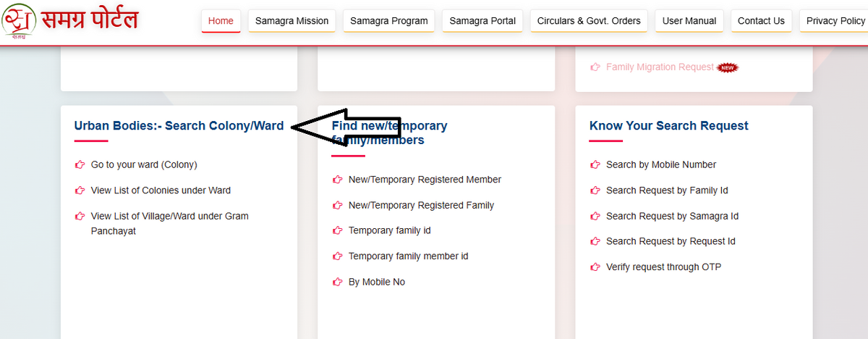
Task: Go to the Contact Us page
Action: (761, 21)
